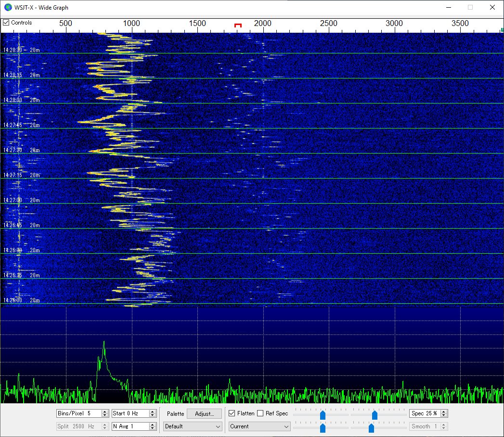Open the Default palette dropdown

coord(193,426)
